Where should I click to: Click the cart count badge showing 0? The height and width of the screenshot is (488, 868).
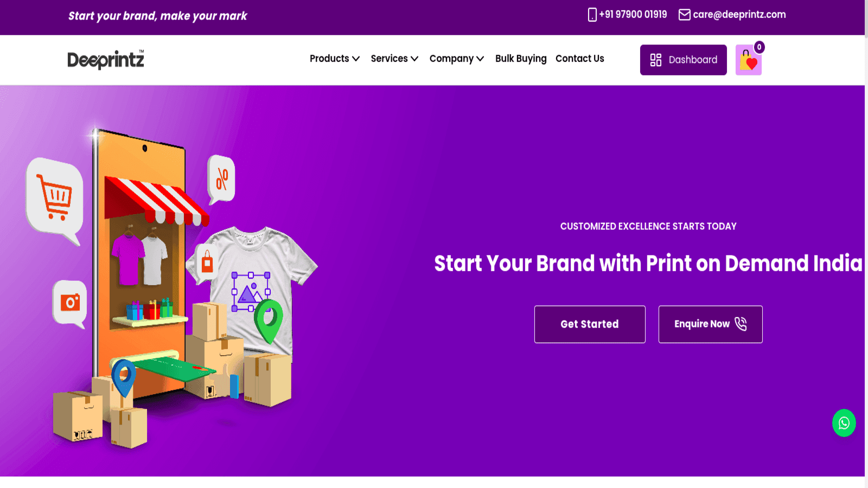[759, 47]
